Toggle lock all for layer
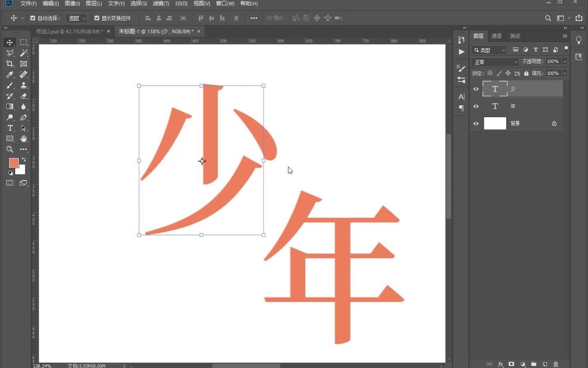The height and width of the screenshot is (368, 588). (526, 73)
